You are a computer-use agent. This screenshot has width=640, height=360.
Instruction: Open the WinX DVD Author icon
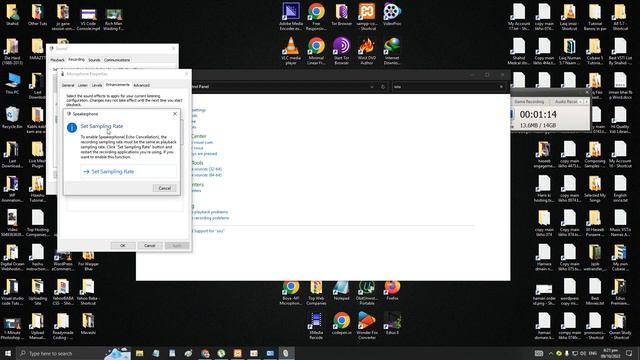pyautogui.click(x=367, y=51)
